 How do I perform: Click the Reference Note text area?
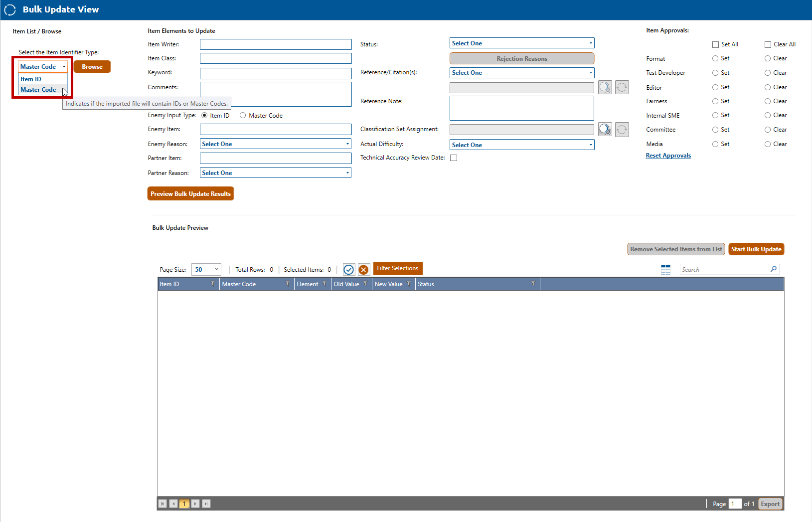522,108
